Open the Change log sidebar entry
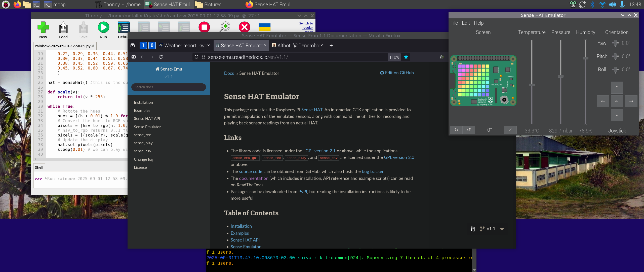This screenshot has height=272, width=644. pos(144,159)
